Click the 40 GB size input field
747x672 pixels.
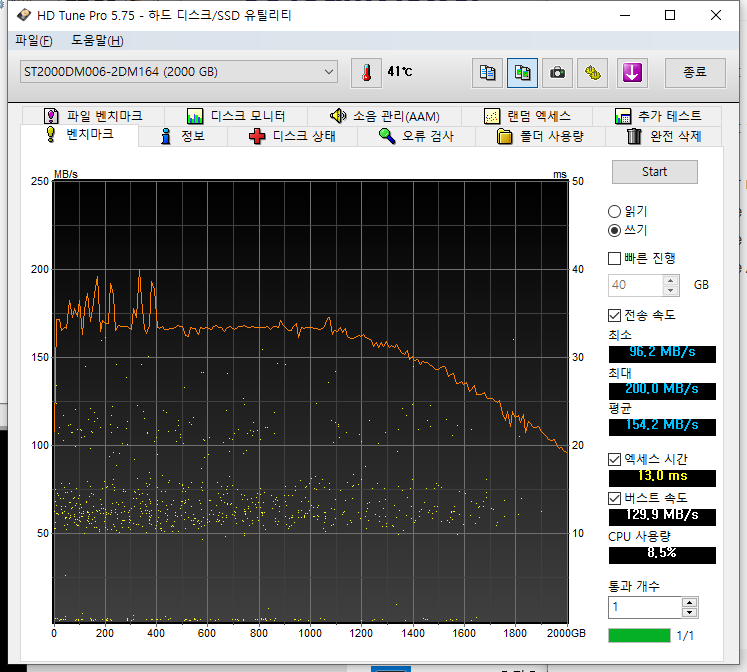coord(636,285)
